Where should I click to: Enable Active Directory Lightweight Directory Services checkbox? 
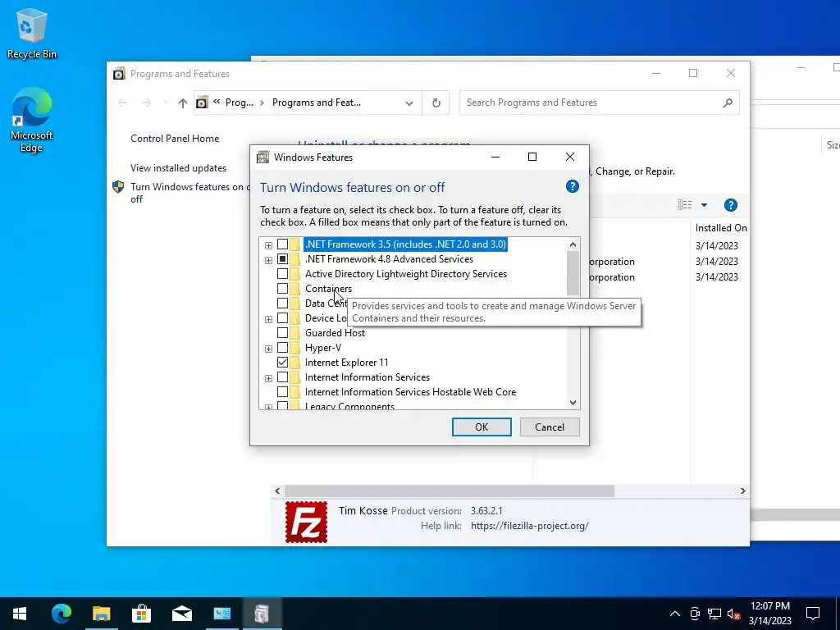282,274
